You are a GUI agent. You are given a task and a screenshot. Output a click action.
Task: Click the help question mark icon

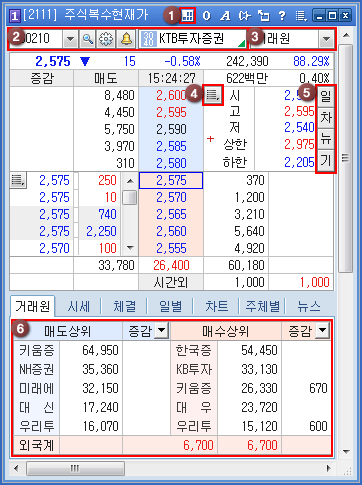coord(282,16)
